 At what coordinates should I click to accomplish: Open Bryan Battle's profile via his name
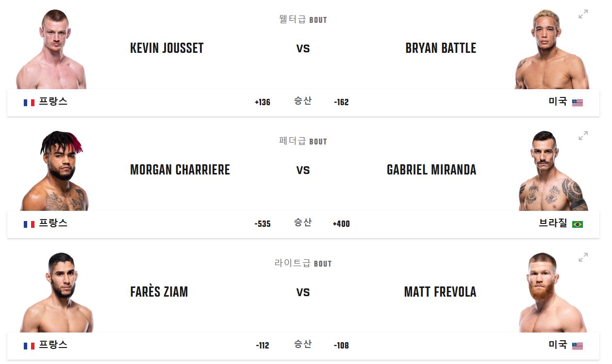pyautogui.click(x=440, y=48)
